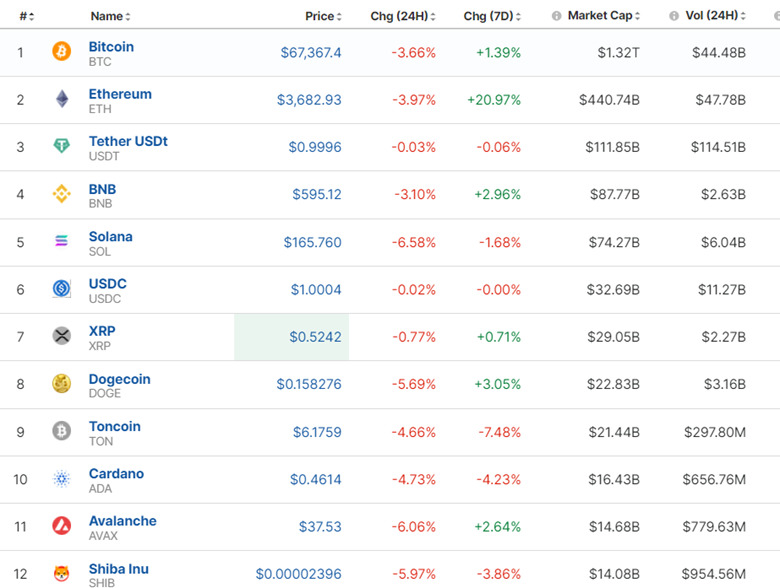Image resolution: width=780 pixels, height=588 pixels.
Task: Click BNB 7D change +2.96%
Action: tap(497, 195)
